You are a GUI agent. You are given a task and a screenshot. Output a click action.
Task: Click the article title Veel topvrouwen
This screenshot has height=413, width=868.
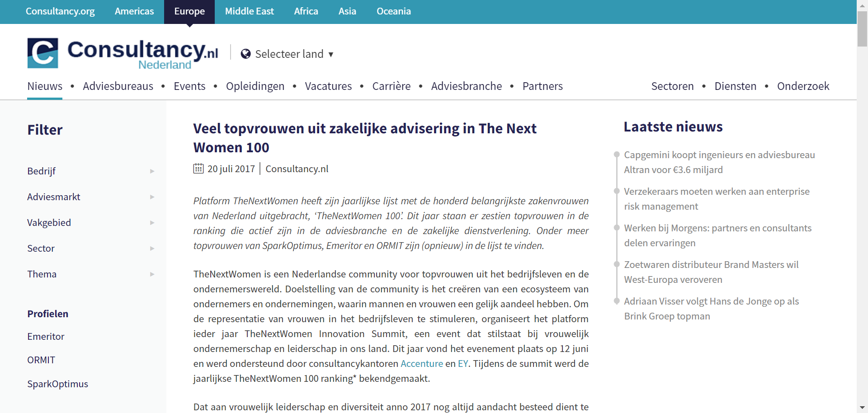(x=365, y=138)
